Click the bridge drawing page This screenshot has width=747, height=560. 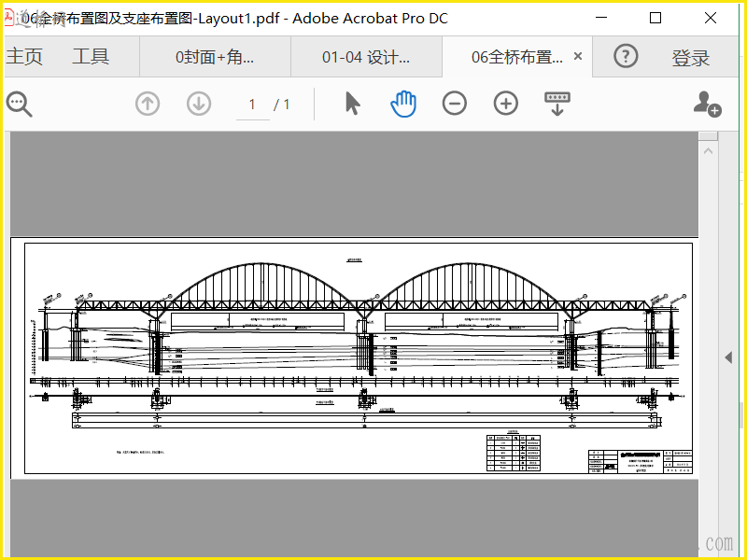tap(355, 358)
